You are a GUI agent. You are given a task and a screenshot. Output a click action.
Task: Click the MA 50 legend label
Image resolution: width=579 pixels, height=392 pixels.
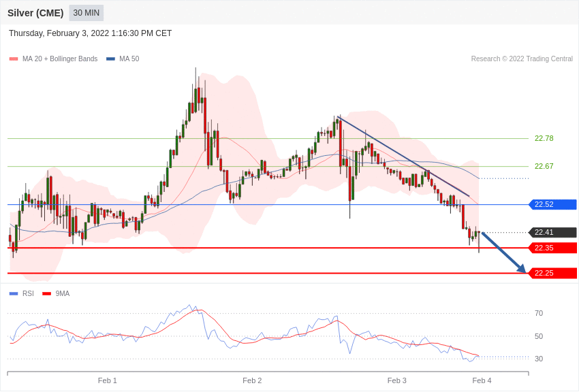pyautogui.click(x=129, y=59)
